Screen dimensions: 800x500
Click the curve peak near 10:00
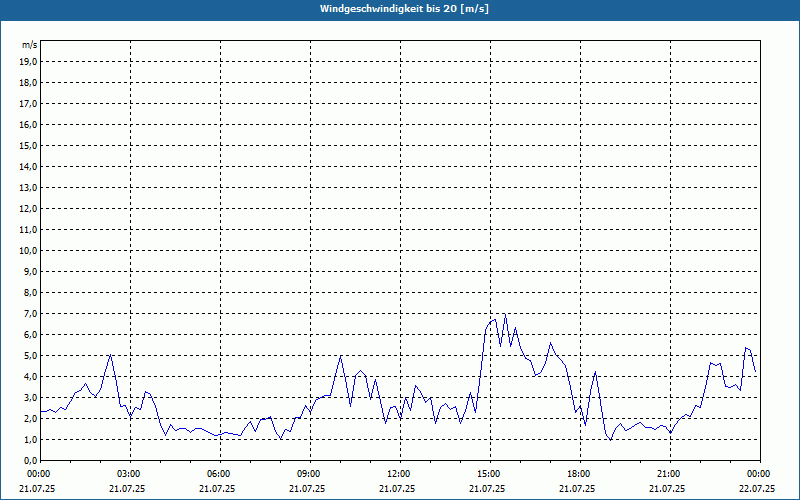(x=341, y=356)
